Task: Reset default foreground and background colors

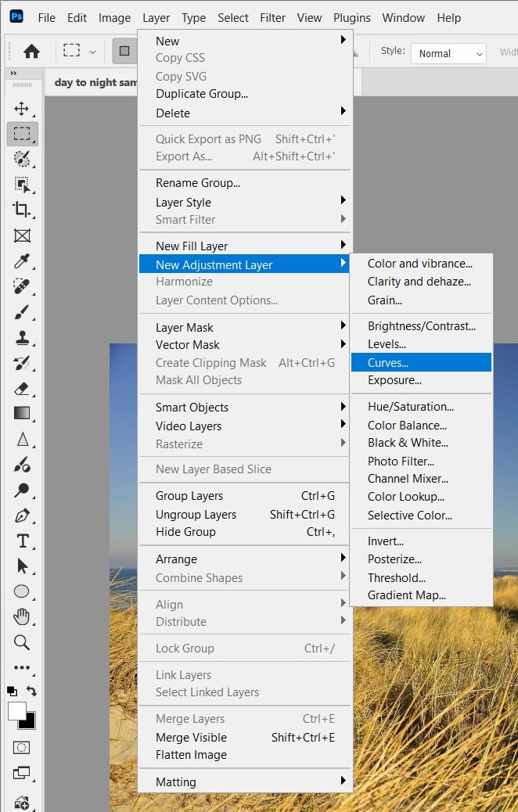Action: click(12, 691)
